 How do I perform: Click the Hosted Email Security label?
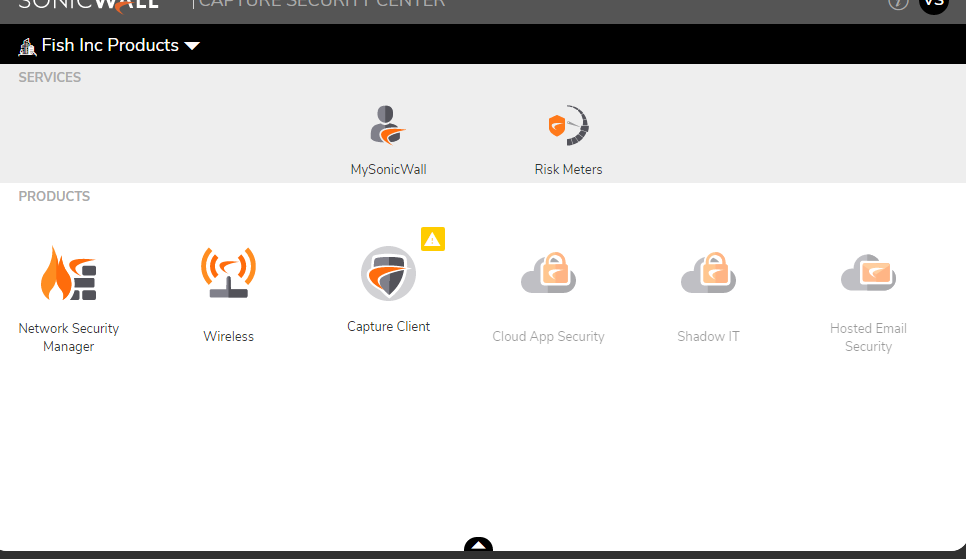[x=868, y=337]
